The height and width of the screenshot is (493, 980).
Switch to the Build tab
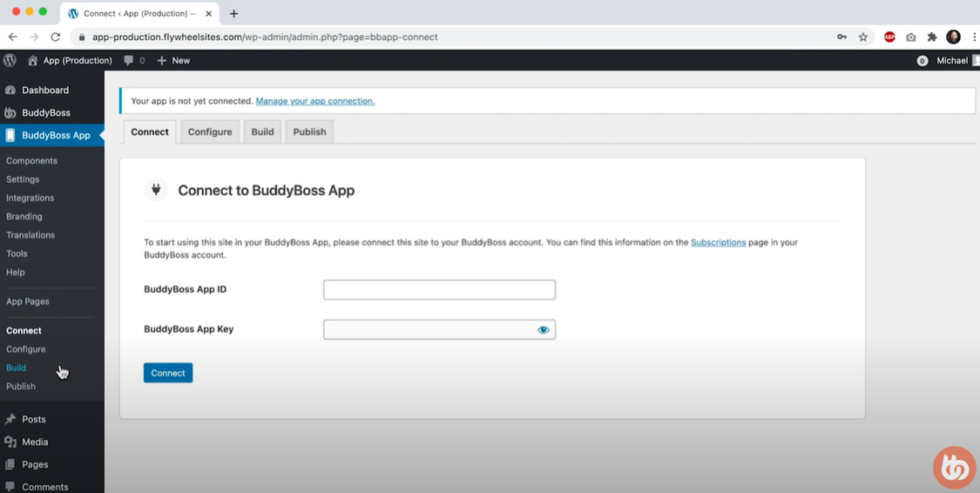262,132
